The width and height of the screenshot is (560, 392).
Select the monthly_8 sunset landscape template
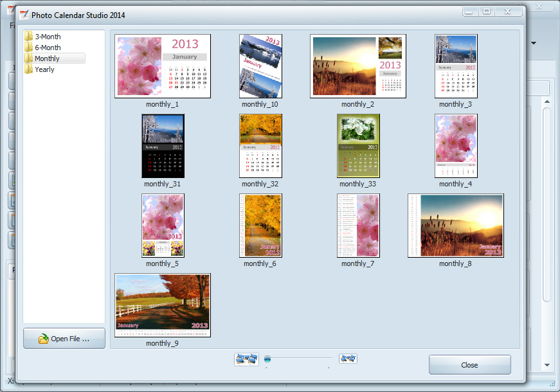[x=455, y=225]
